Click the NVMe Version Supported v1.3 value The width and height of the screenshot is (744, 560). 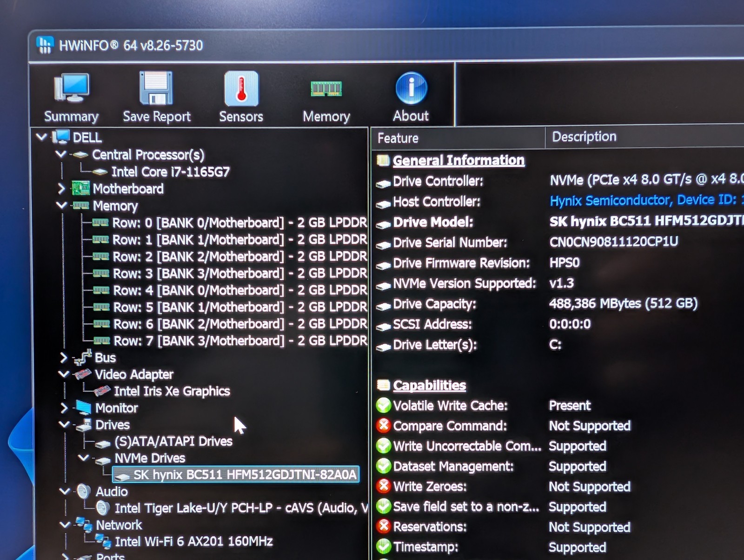point(561,283)
